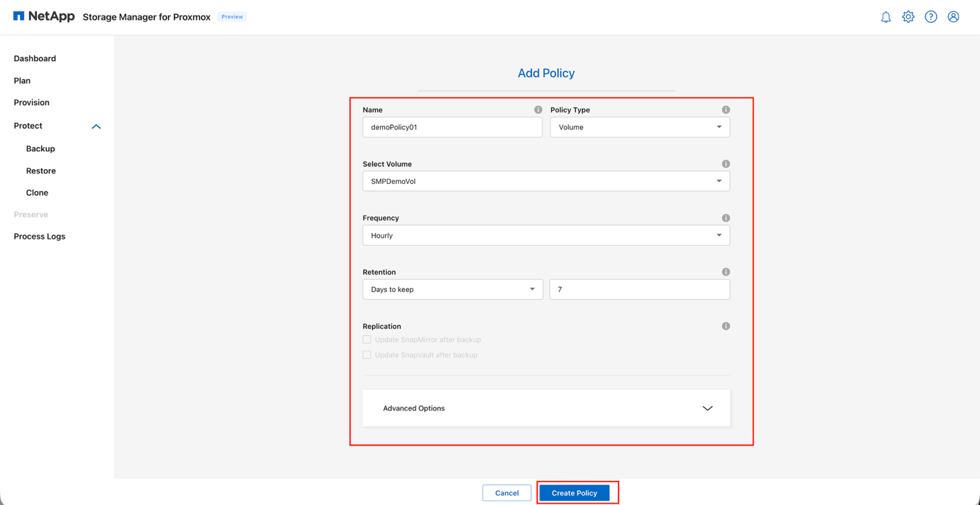Enable Update SnapMirror after backup

367,339
